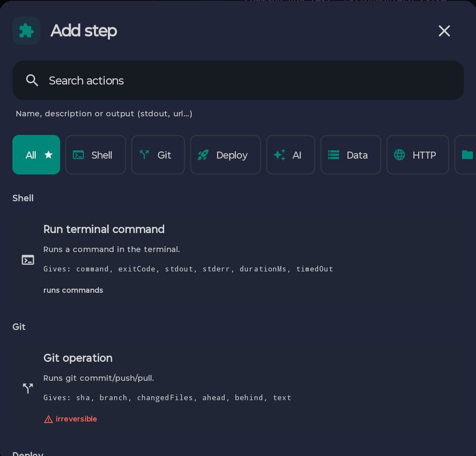Click Gives line listing sha, branch, changedFiles
Screen dimensions: 476x456
(167, 397)
